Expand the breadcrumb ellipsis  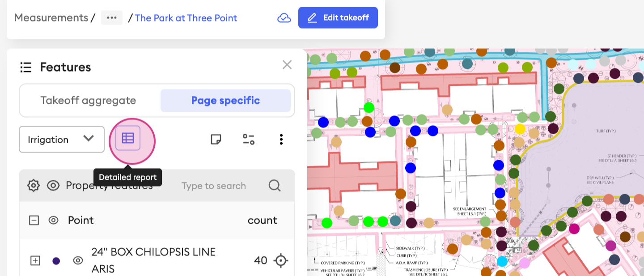112,18
